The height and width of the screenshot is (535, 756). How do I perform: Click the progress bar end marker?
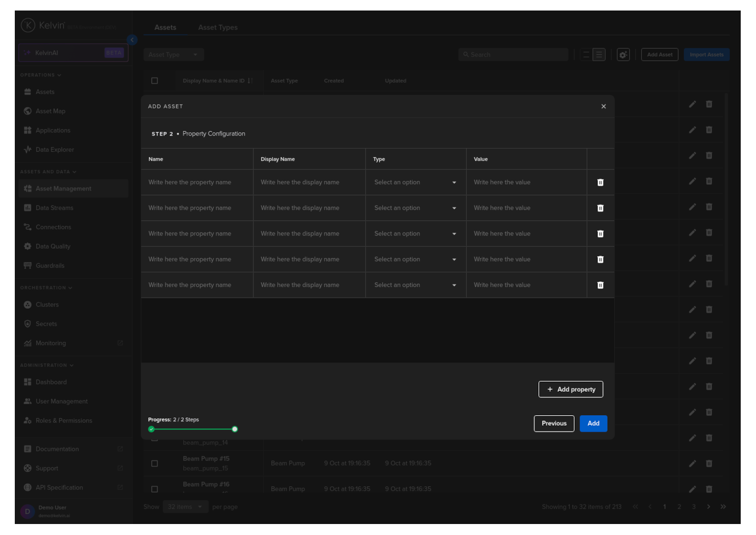[235, 429]
